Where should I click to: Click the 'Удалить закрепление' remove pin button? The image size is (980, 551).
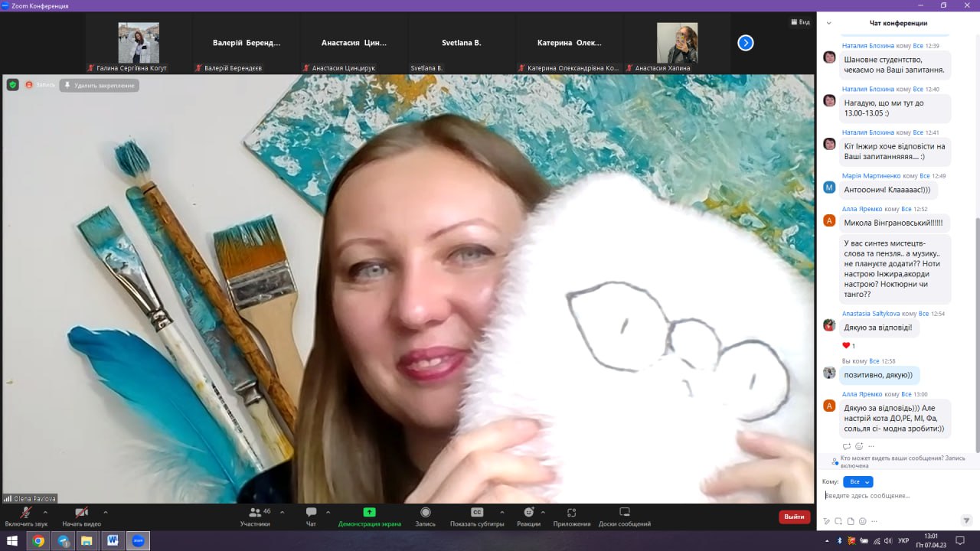pos(100,85)
